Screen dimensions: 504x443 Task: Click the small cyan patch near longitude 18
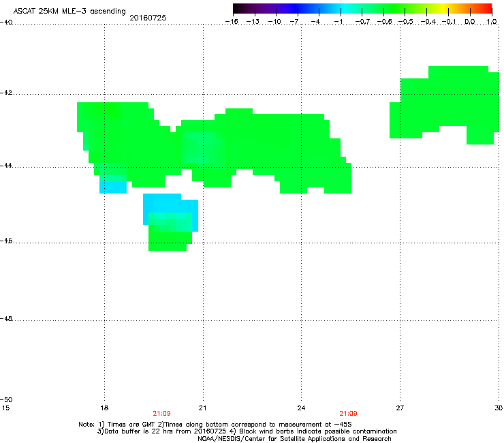[113, 187]
